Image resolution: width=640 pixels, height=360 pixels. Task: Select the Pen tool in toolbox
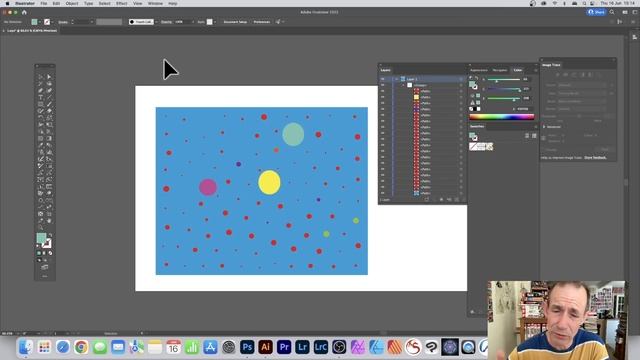pos(40,91)
